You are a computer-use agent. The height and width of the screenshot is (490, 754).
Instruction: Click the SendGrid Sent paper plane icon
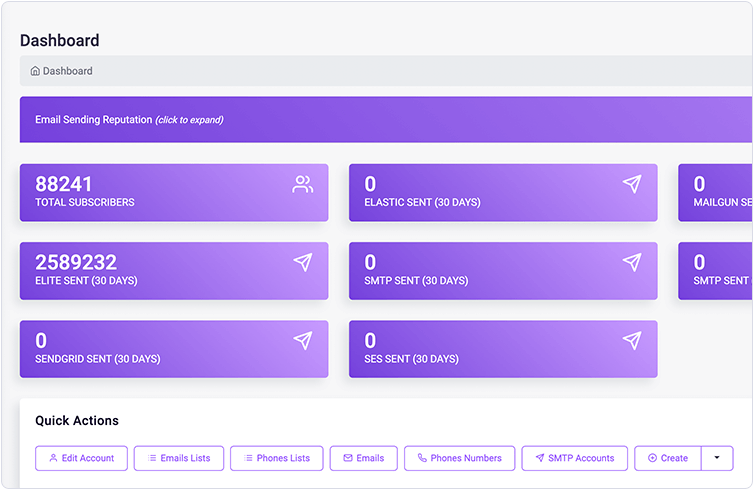[303, 341]
